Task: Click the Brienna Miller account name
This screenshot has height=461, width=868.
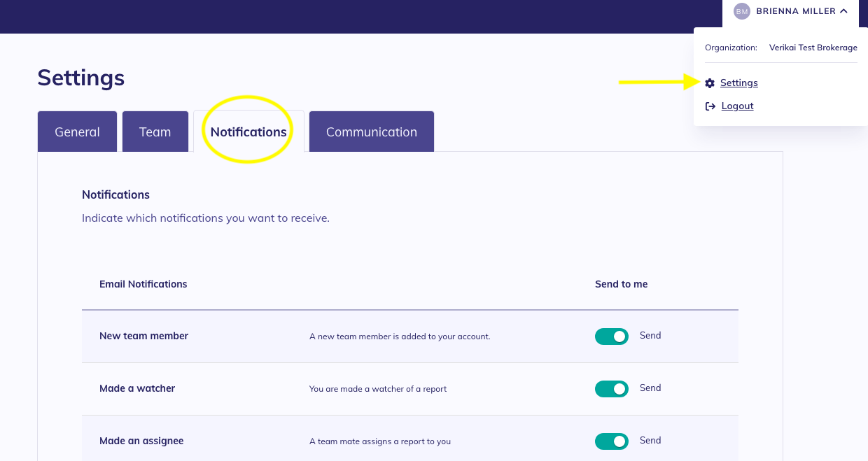Action: pos(795,11)
